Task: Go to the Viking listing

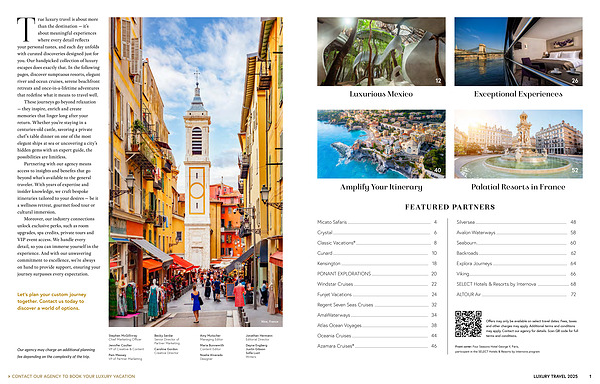Action: pos(516,274)
